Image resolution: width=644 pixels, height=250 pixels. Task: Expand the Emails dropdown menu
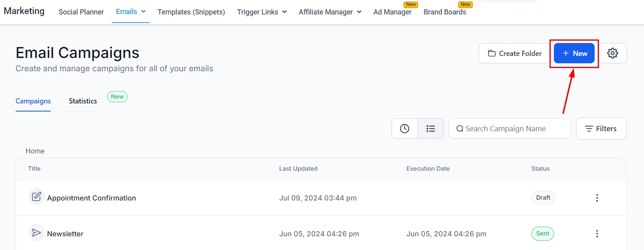(x=131, y=12)
